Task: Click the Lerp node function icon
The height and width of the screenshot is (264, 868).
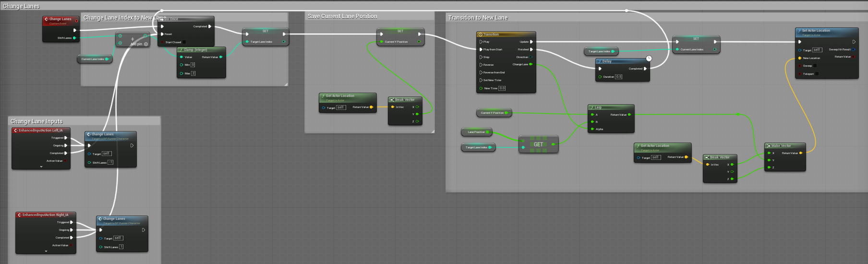Action: [592, 108]
